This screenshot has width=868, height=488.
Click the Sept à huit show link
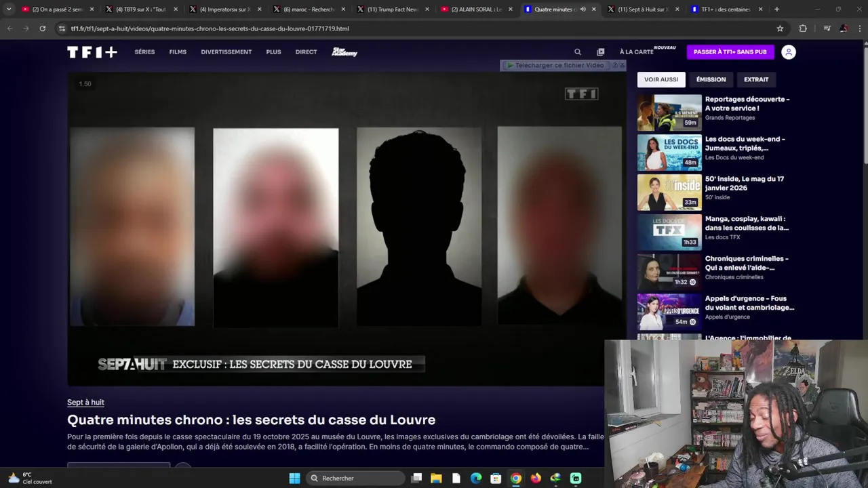click(x=85, y=403)
